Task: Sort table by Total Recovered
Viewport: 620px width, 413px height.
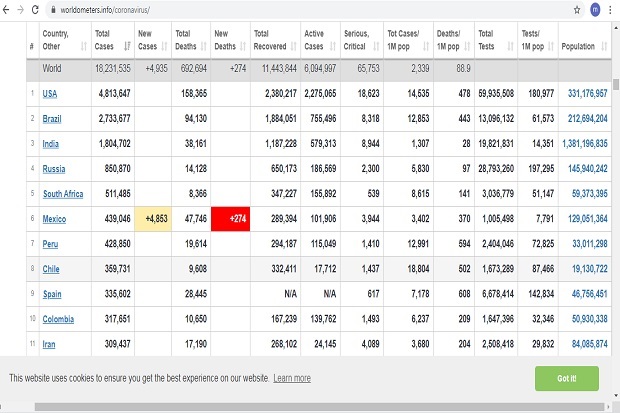Action: [275, 40]
